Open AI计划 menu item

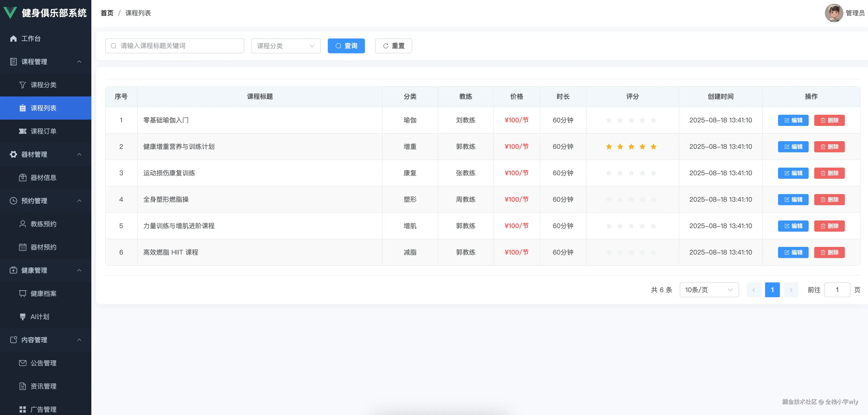pos(40,317)
